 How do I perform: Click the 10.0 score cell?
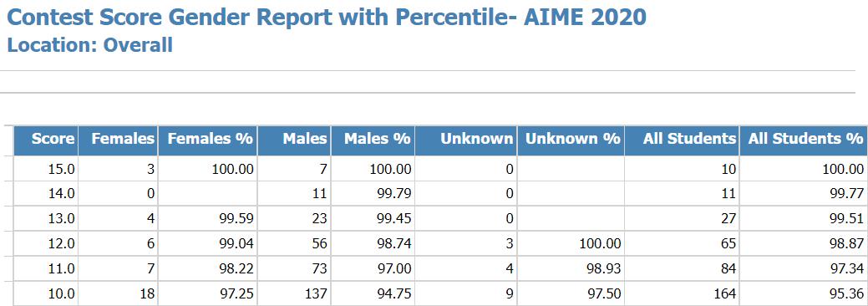(x=46, y=293)
